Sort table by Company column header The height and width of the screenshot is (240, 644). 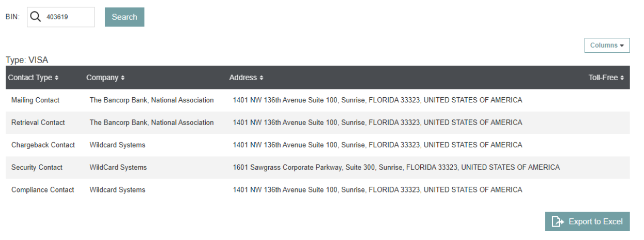click(x=102, y=78)
